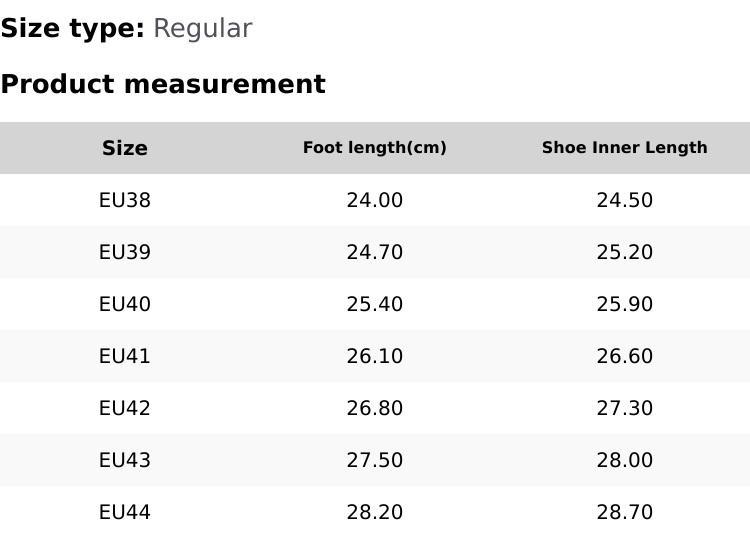Click foot length value 28.20
The image size is (750, 538).
375,512
